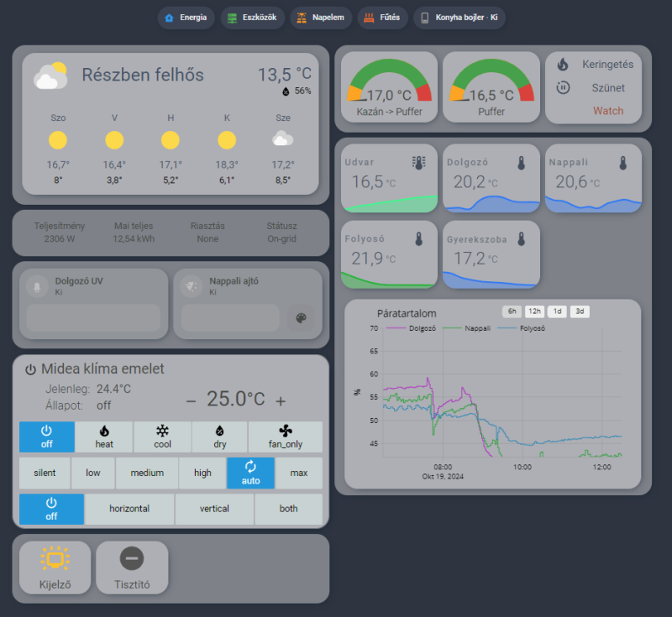Open the Napelem navigation chip
Screen dimensions: 672x617
tap(321, 18)
